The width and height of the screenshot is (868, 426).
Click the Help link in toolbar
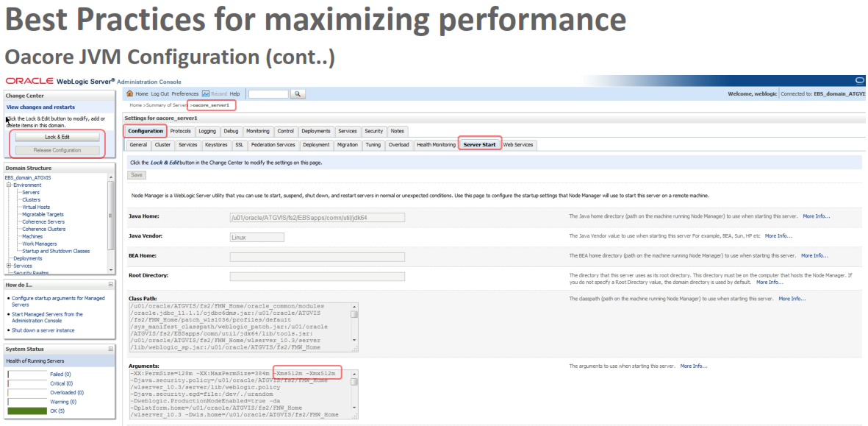tap(234, 94)
